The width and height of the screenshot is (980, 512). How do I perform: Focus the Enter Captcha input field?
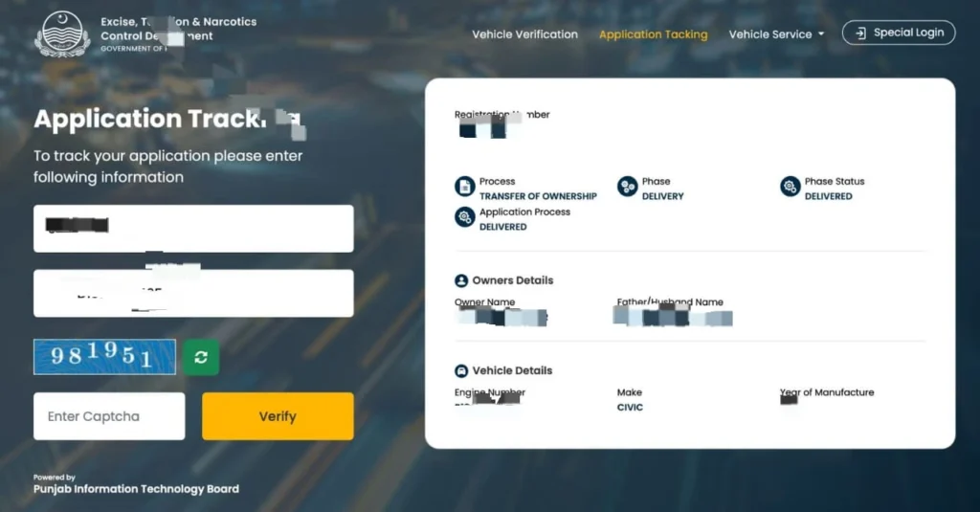point(109,416)
